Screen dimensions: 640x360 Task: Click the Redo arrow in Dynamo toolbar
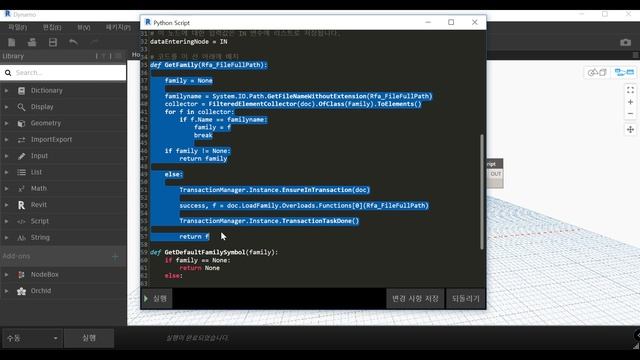point(94,42)
